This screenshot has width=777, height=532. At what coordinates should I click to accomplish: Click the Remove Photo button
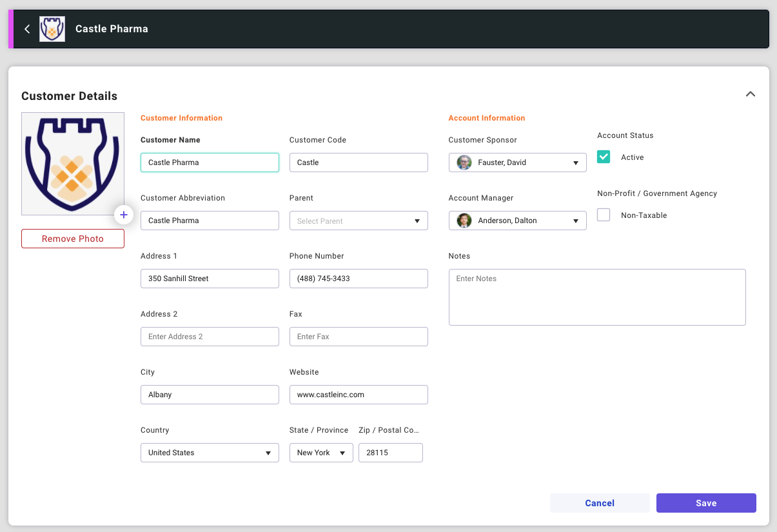click(73, 239)
